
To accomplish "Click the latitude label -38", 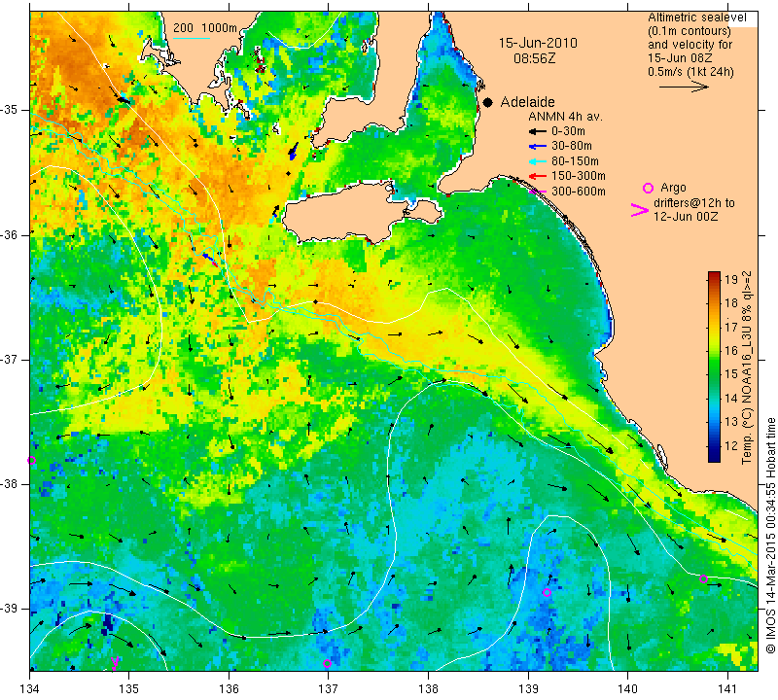I will point(10,484).
